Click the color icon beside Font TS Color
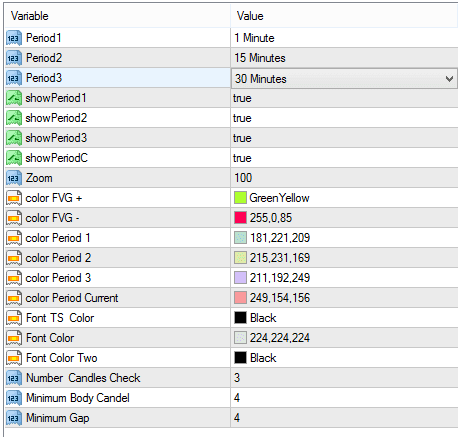 (x=14, y=318)
